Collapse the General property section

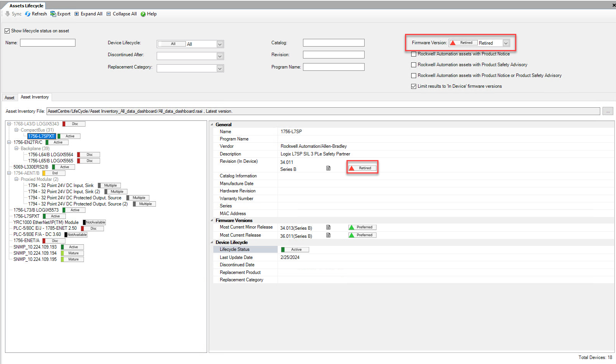212,125
